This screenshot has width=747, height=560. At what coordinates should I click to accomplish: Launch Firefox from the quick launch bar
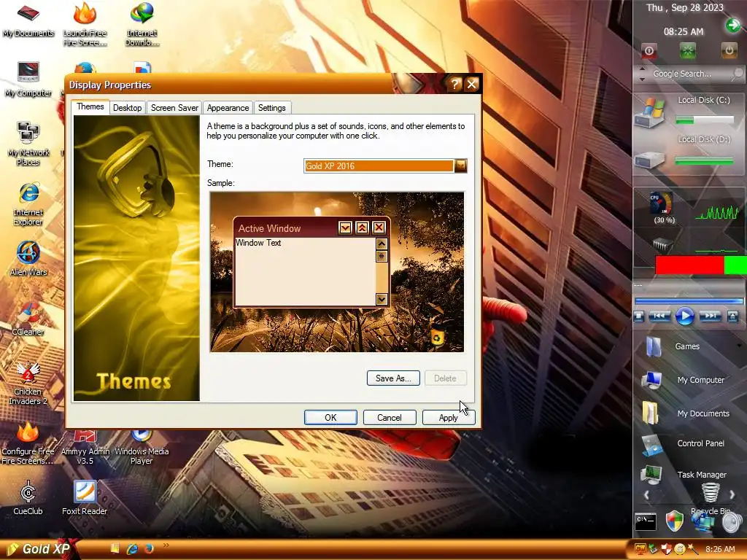(x=149, y=548)
